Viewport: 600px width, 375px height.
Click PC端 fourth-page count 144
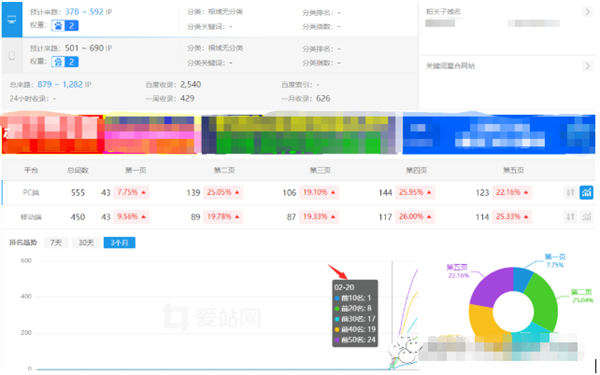click(385, 192)
